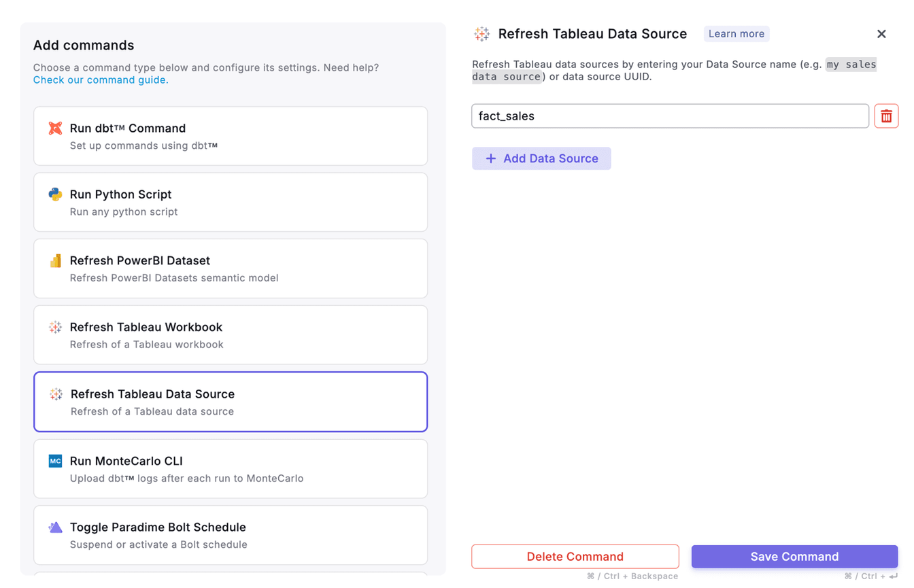
Task: Click the Python logo icon
Action: point(55,194)
